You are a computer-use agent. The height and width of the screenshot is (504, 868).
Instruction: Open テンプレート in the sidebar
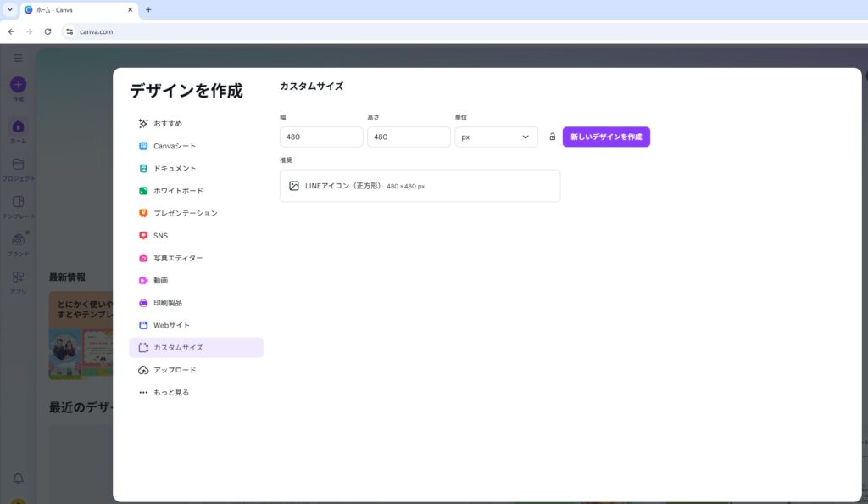click(19, 207)
